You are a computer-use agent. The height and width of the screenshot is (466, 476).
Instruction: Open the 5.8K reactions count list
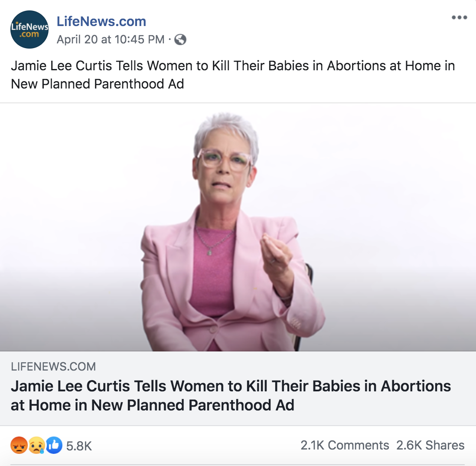pos(79,446)
